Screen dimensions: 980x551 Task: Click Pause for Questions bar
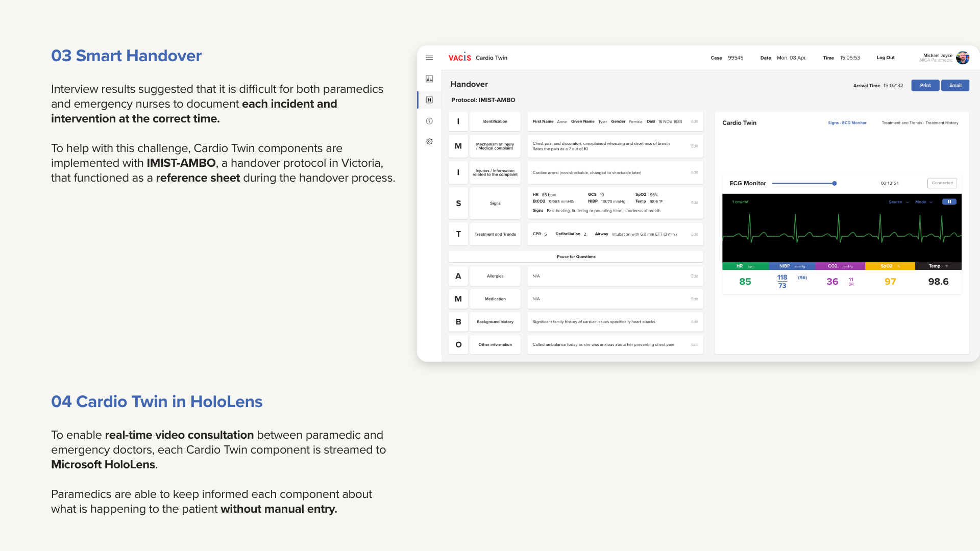click(576, 257)
